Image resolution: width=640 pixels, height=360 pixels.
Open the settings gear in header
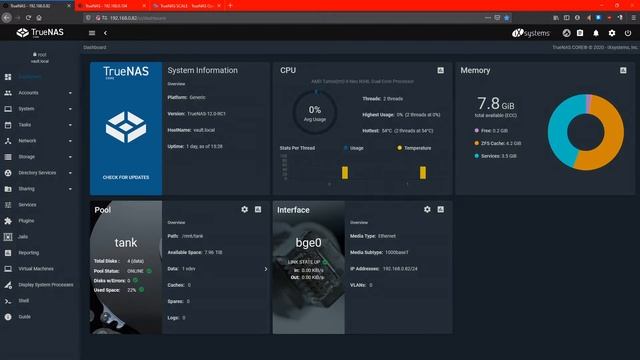[612, 33]
